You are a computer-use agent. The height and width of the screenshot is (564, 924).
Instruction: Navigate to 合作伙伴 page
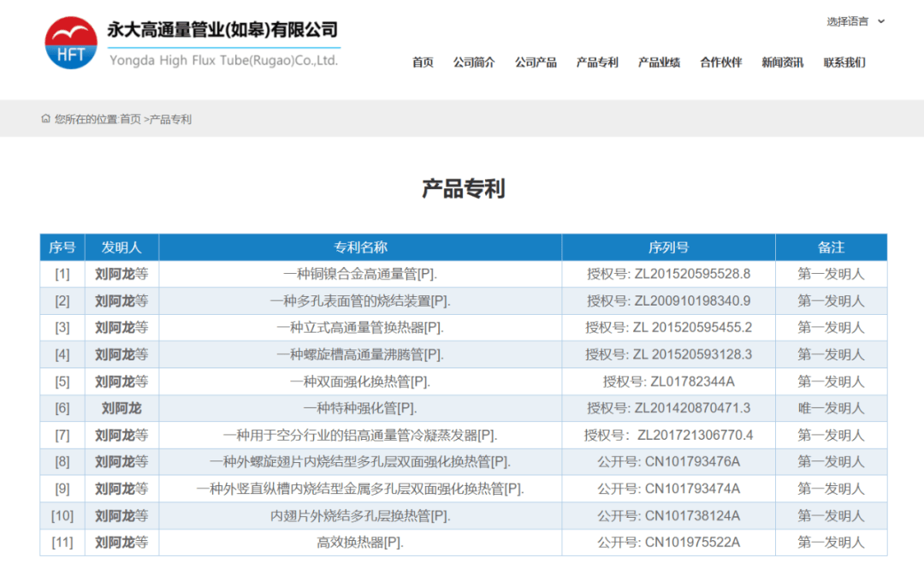pos(721,62)
